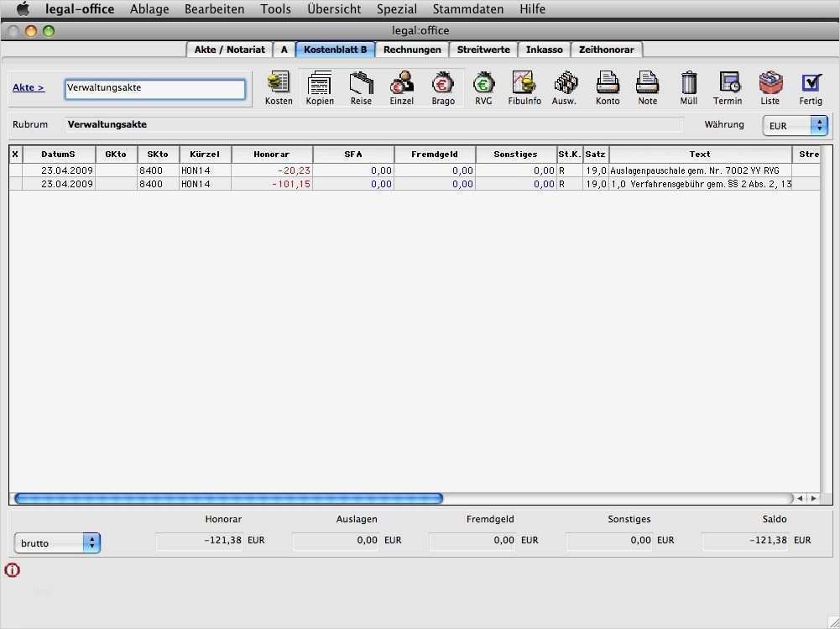Select the Verfahrensgebühr text row
The image size is (840, 629).
tap(700, 184)
